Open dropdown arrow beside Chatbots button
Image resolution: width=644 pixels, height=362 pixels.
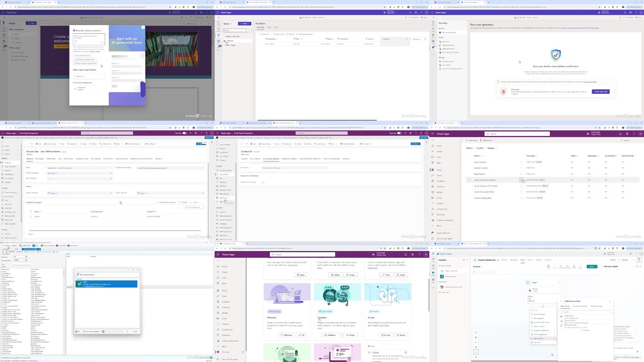coord(340,335)
